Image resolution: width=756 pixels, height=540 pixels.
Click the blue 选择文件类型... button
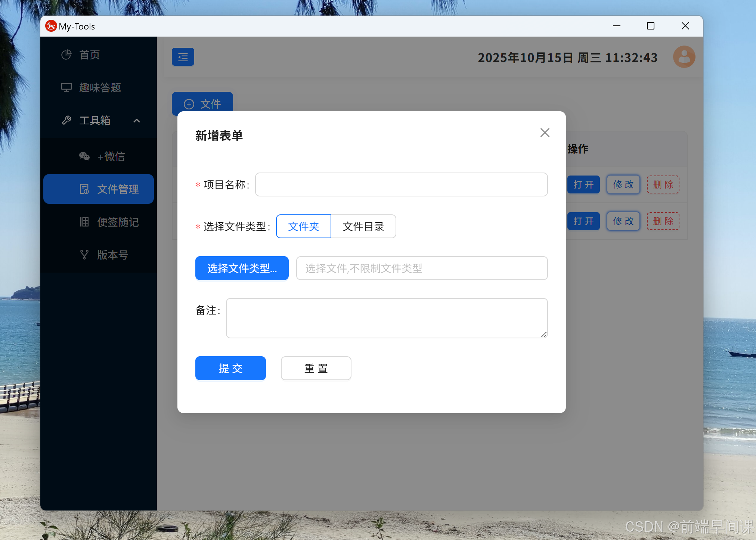(242, 268)
